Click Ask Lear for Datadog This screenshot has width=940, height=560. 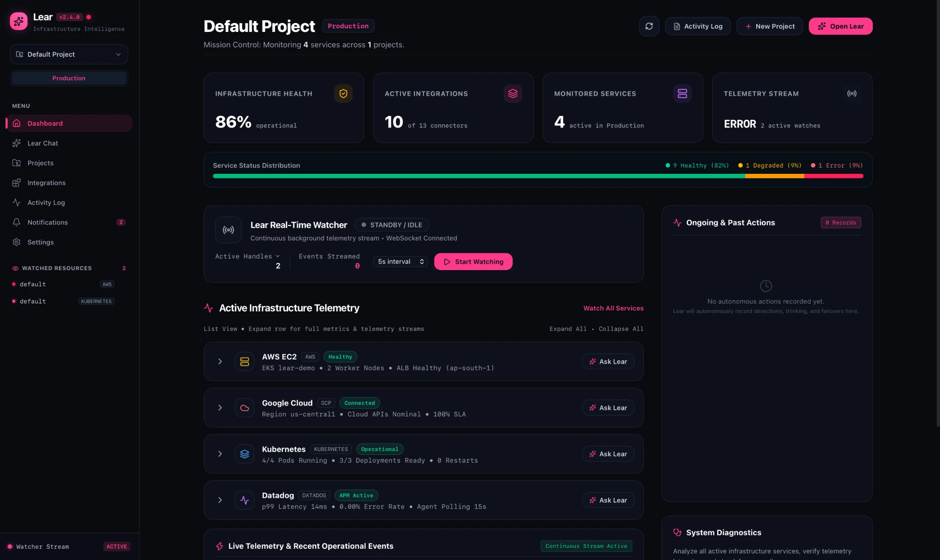click(608, 500)
